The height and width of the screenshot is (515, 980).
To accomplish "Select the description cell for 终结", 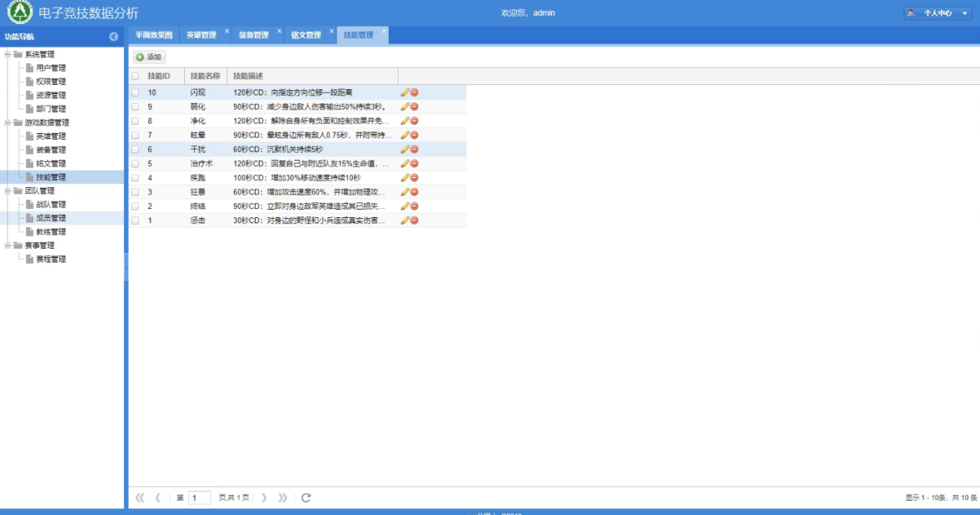I will click(312, 206).
